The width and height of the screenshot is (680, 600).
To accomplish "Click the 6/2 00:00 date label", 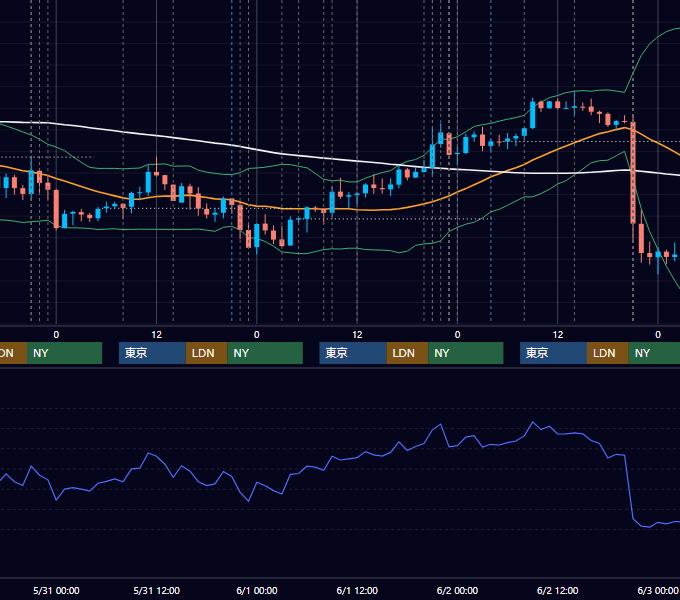I will 457,590.
